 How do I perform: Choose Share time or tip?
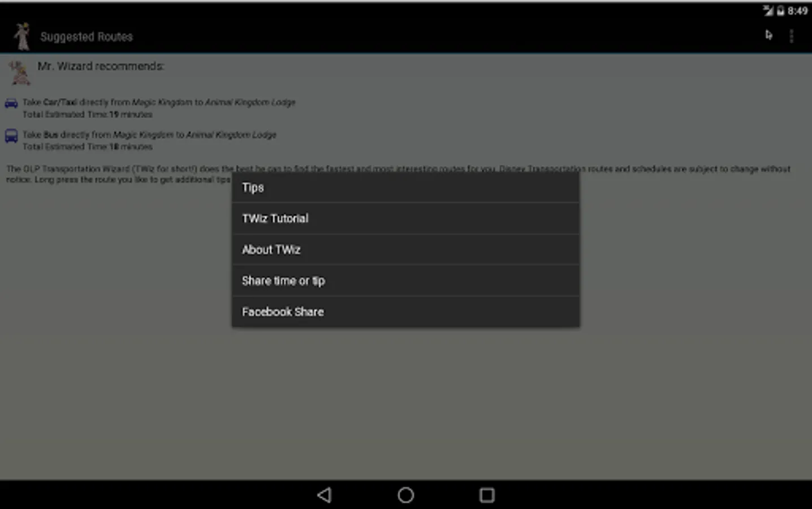coord(405,281)
